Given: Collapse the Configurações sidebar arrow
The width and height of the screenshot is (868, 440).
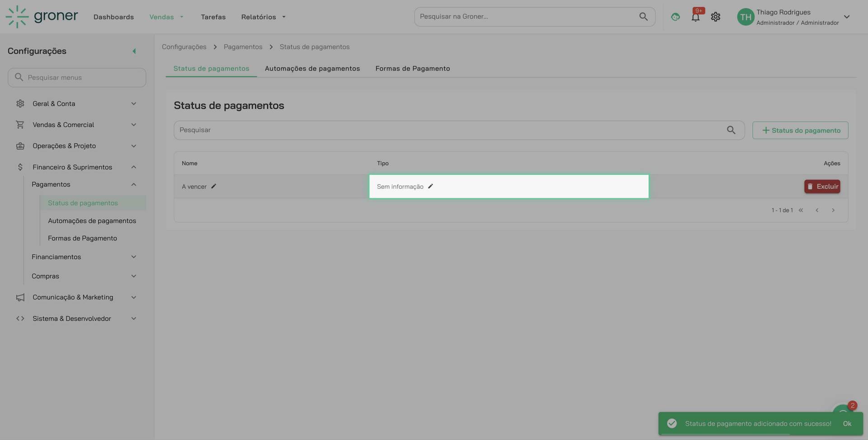Looking at the screenshot, I should tap(134, 51).
